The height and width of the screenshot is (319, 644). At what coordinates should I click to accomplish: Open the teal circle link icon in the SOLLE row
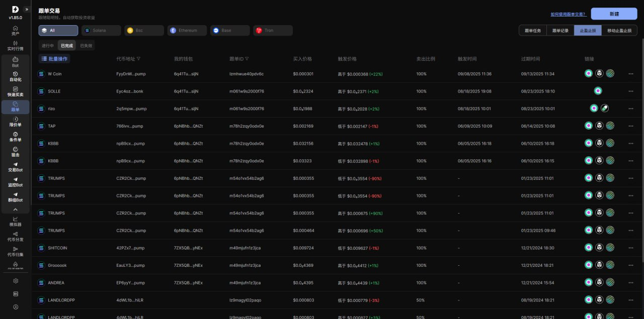(598, 91)
